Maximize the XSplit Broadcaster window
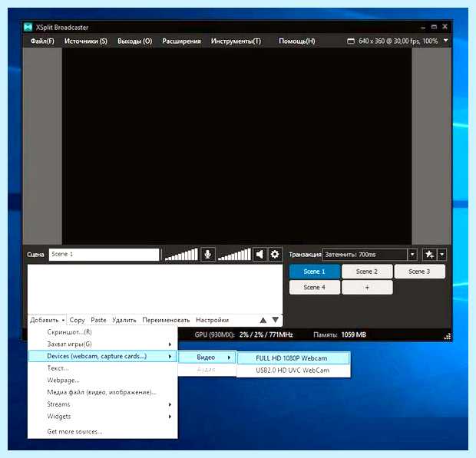 (434, 27)
